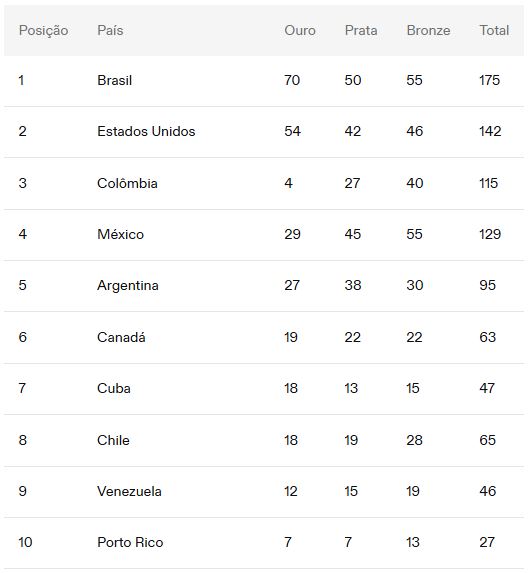
Task: Select the Canadá country name
Action: coord(121,337)
